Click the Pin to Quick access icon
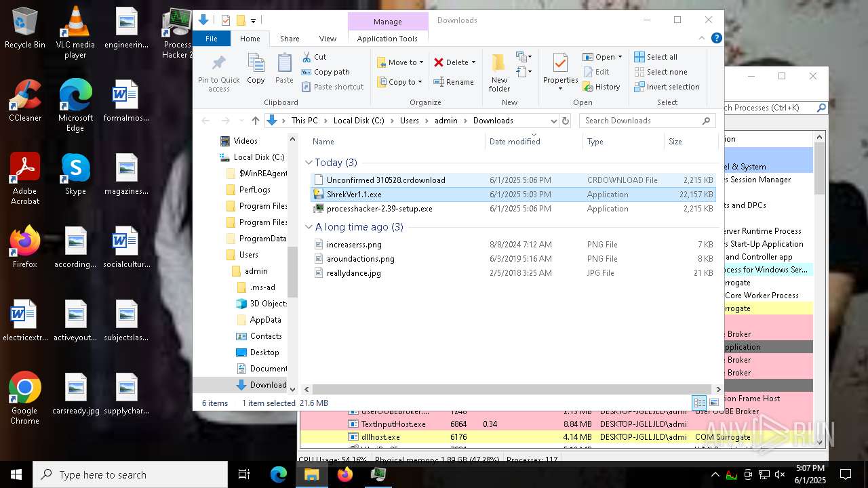The image size is (868, 488). 218,73
